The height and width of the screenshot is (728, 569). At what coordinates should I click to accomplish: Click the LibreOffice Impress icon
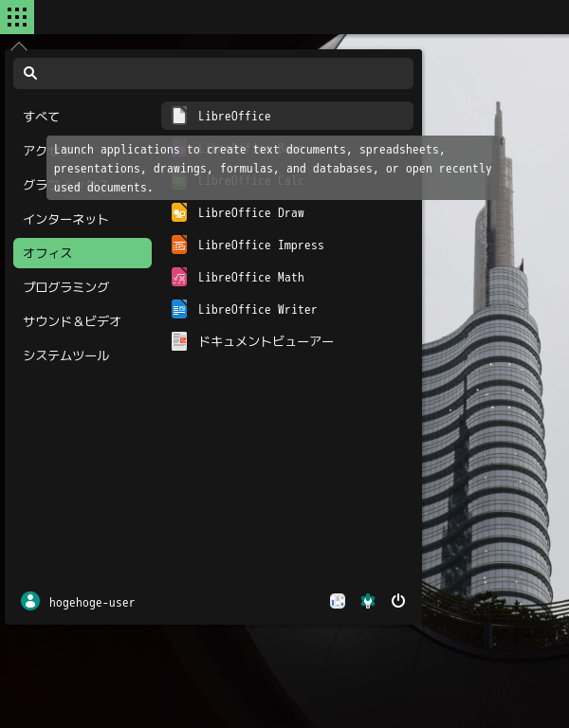tap(179, 245)
